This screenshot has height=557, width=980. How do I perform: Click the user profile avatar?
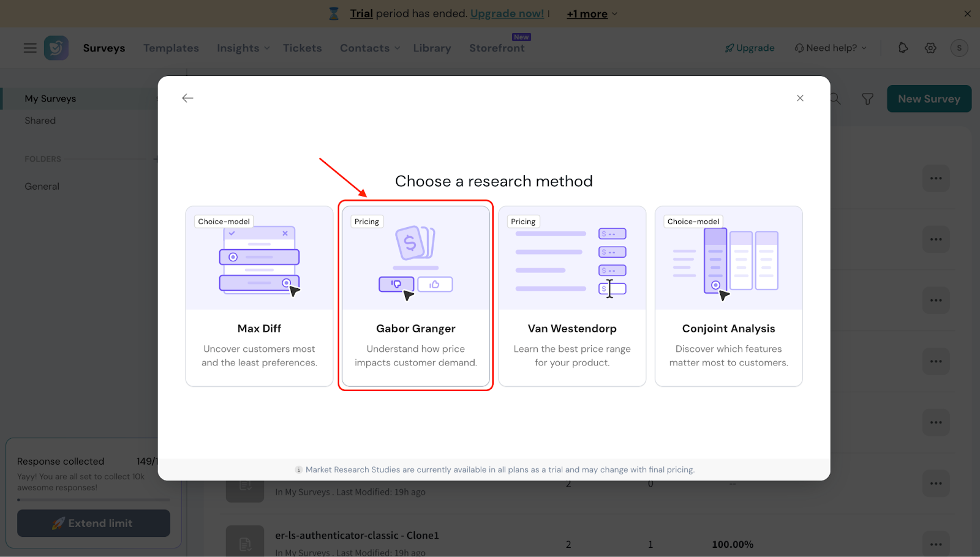coord(959,48)
